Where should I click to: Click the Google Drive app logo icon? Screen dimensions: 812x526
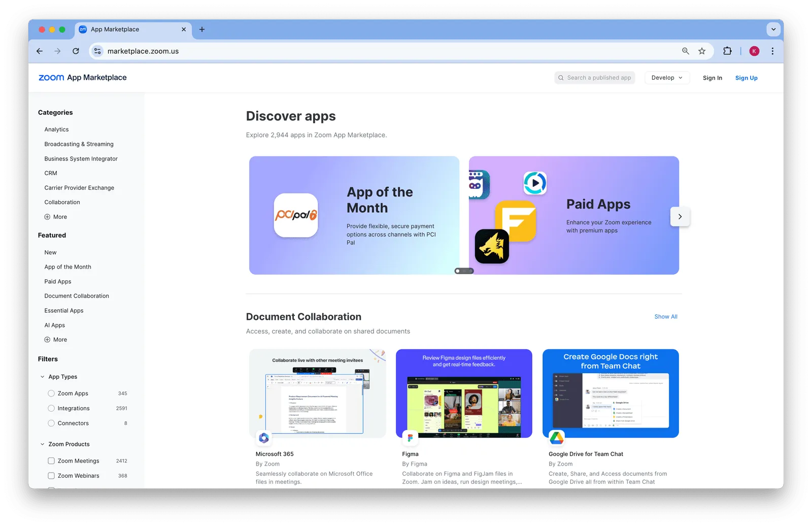557,438
